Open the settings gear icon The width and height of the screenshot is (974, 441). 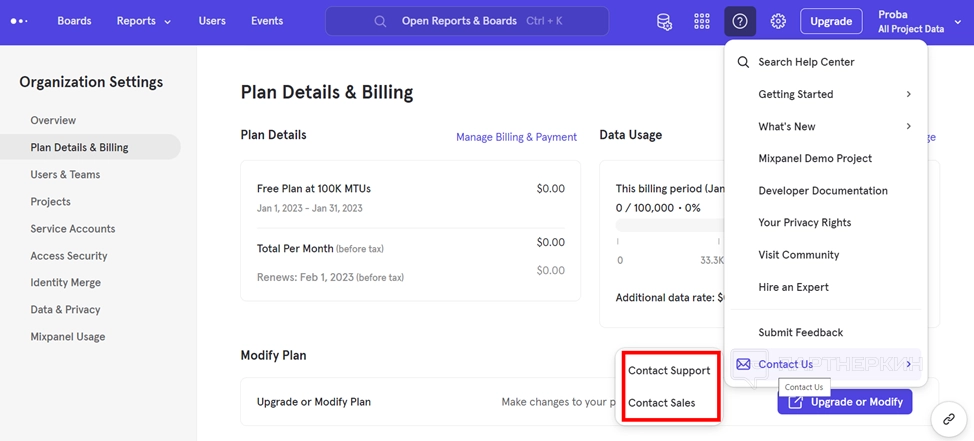(778, 21)
